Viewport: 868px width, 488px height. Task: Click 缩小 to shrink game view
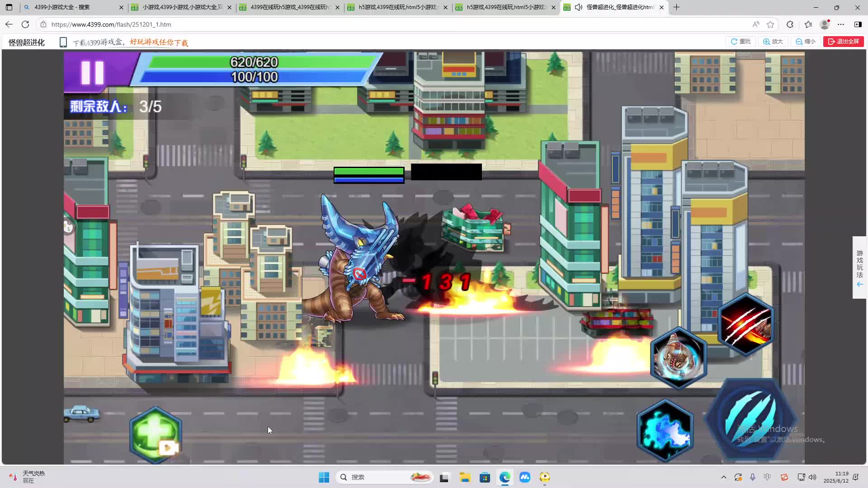click(x=806, y=42)
